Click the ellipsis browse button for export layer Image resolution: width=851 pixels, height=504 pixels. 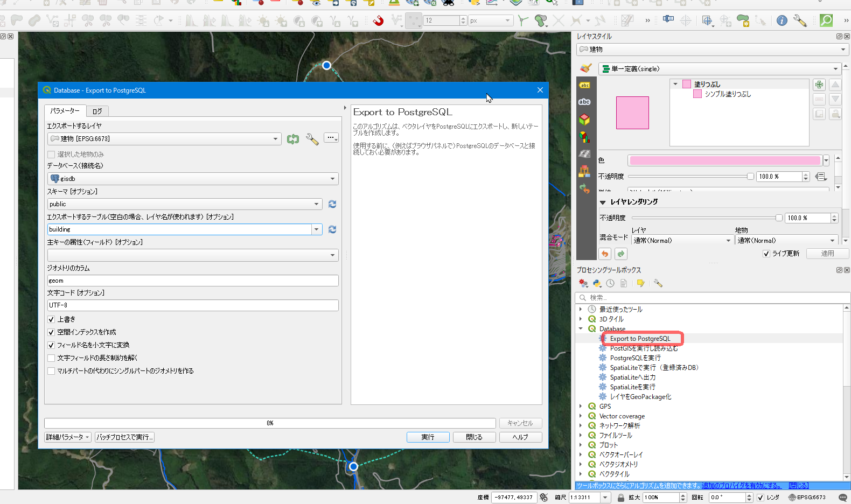click(331, 138)
